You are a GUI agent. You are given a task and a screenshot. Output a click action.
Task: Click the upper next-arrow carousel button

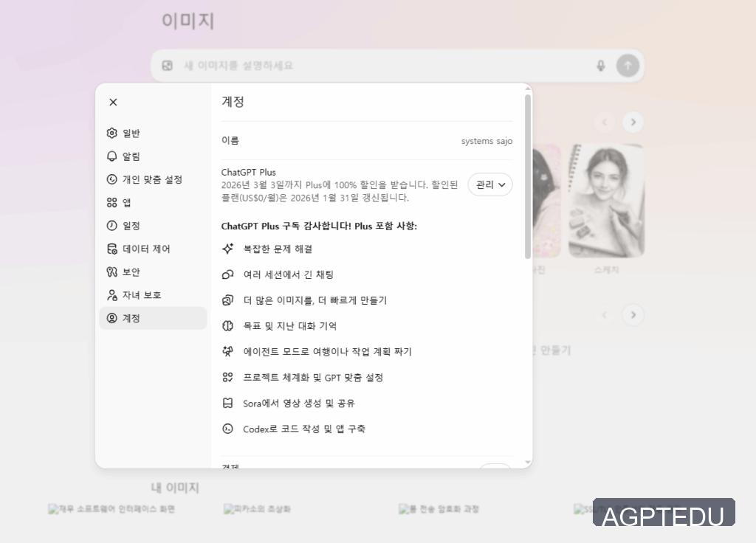(633, 122)
